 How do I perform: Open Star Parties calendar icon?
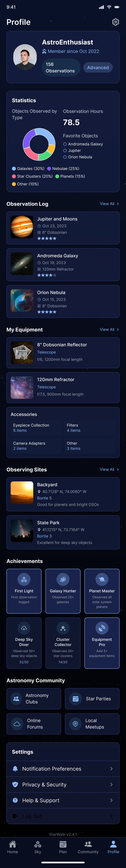click(x=76, y=699)
